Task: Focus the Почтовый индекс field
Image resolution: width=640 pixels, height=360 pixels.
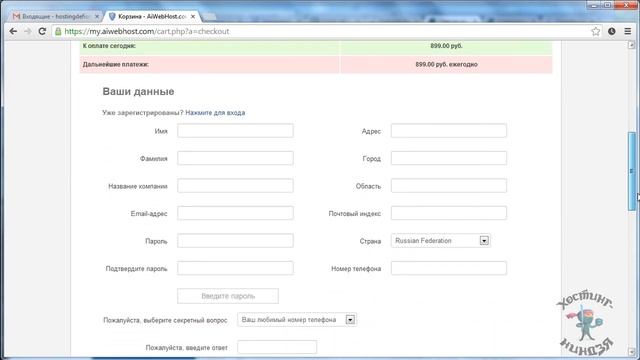Action: [x=449, y=213]
